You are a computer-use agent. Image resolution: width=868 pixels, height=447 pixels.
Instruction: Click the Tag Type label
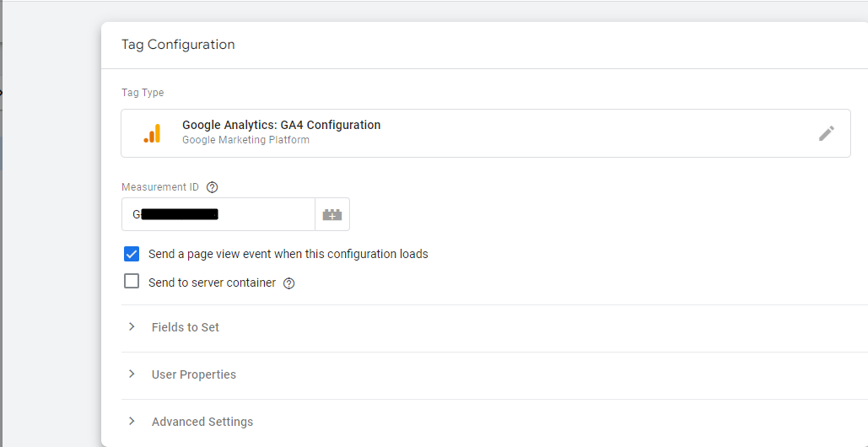(143, 93)
